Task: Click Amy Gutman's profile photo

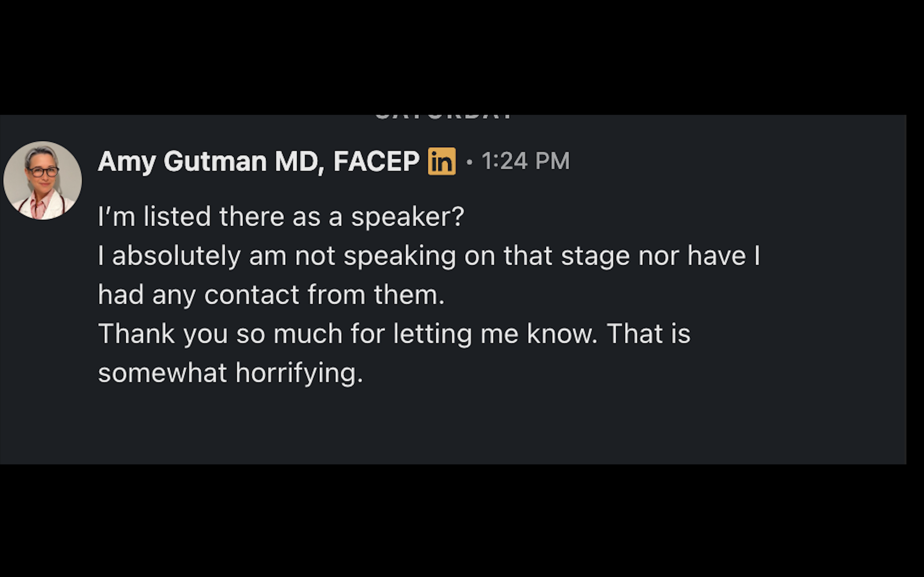Action: coord(42,180)
